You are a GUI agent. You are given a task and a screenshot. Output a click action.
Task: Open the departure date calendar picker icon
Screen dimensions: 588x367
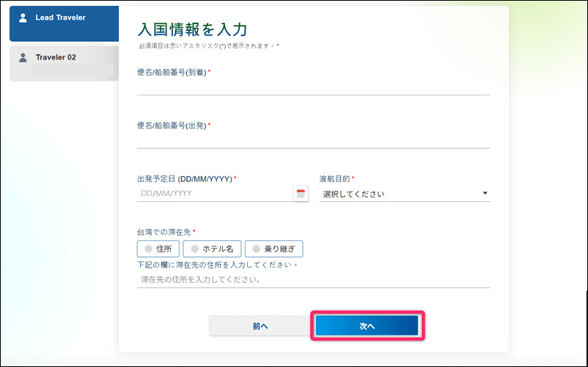pos(301,194)
